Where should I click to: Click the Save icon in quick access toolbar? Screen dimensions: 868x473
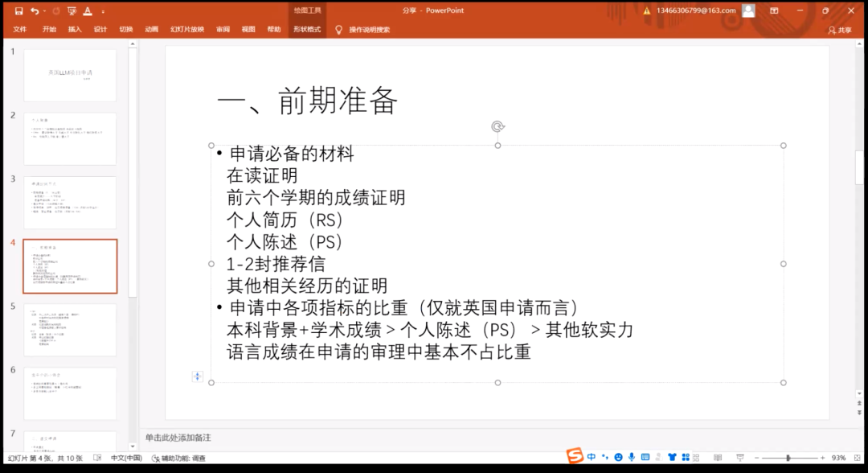[x=18, y=10]
